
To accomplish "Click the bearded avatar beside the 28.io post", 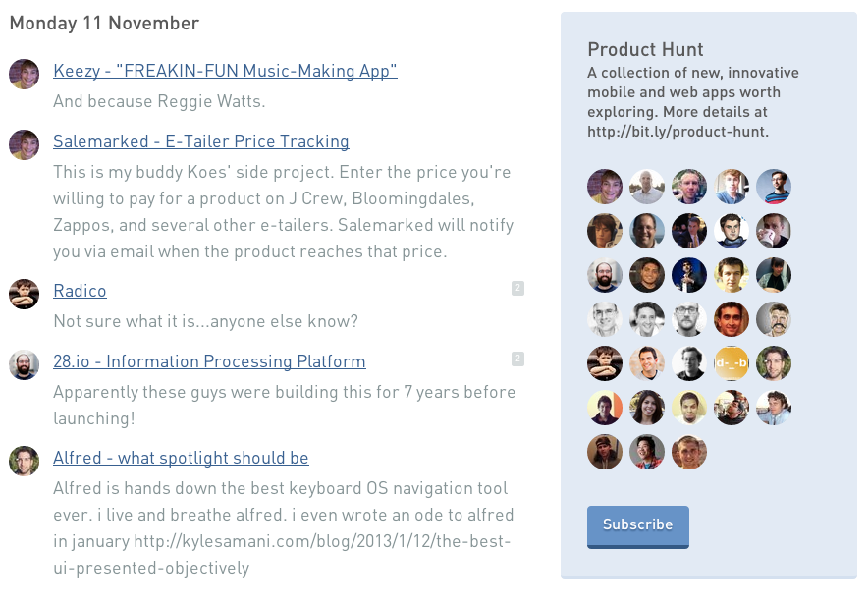I will [25, 364].
